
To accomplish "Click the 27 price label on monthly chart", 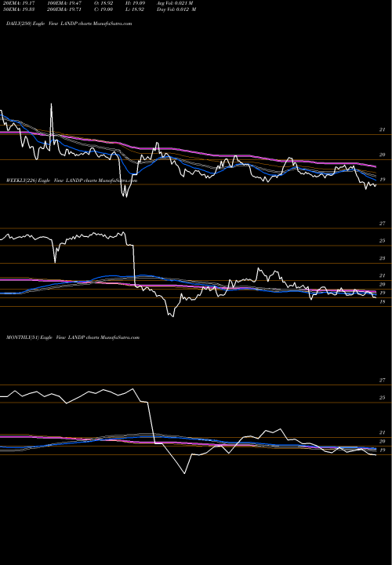I will pyautogui.click(x=383, y=380).
